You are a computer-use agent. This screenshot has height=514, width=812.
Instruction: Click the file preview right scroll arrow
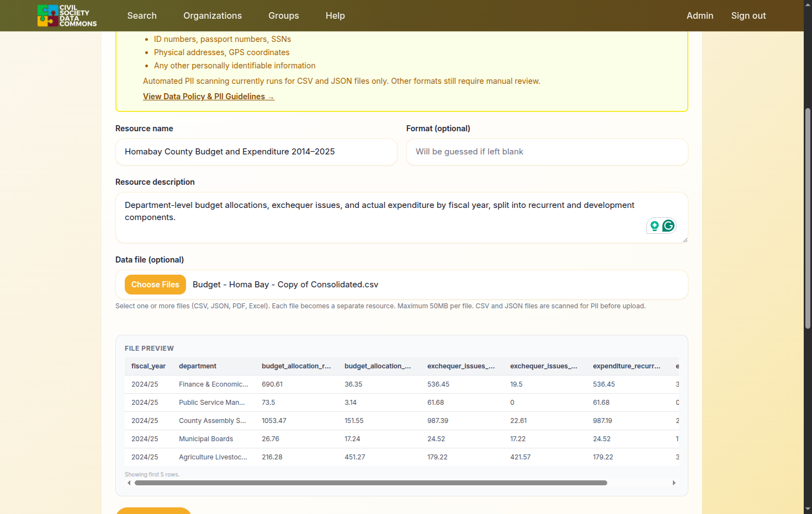point(674,483)
